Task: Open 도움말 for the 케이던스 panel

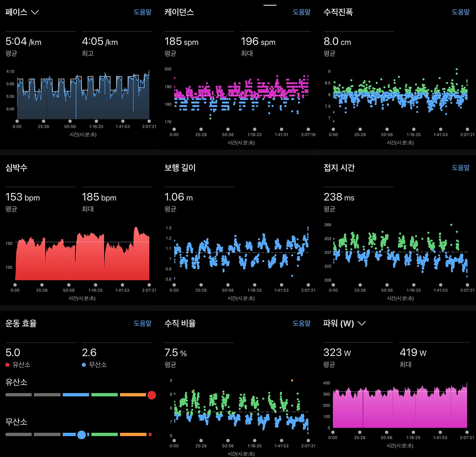Action: pos(301,12)
